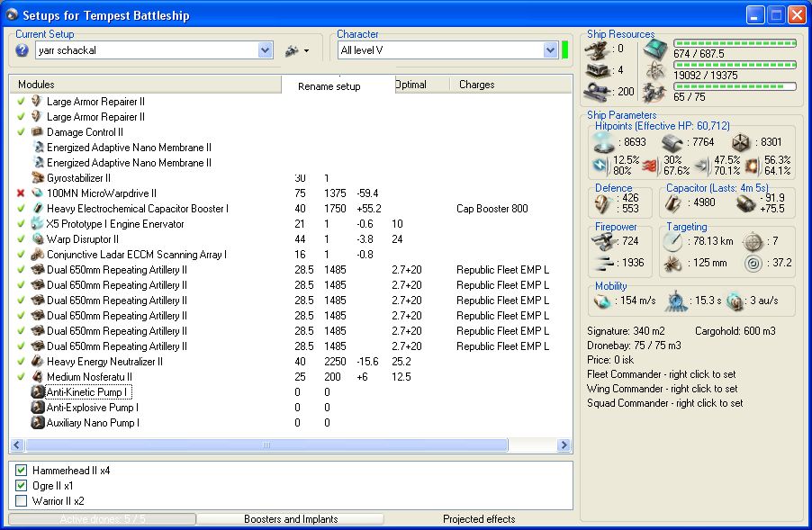812x530 pixels.
Task: Open the Projected effects panel
Action: (x=479, y=519)
